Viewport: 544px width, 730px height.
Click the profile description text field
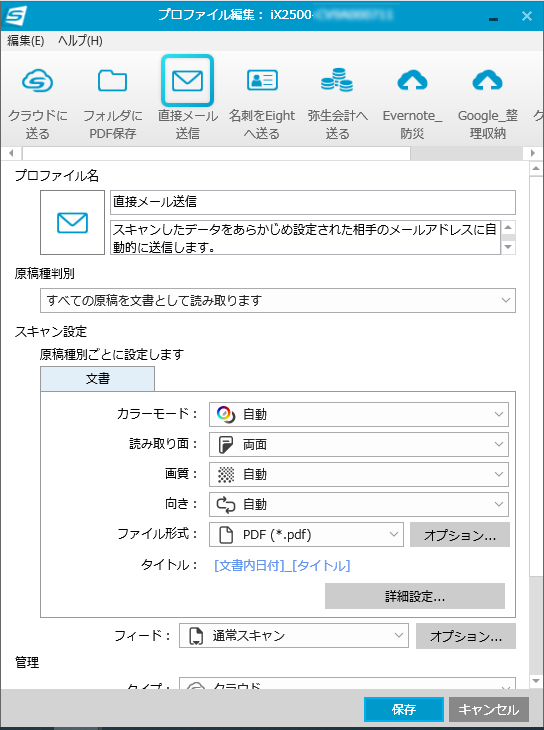coord(306,237)
